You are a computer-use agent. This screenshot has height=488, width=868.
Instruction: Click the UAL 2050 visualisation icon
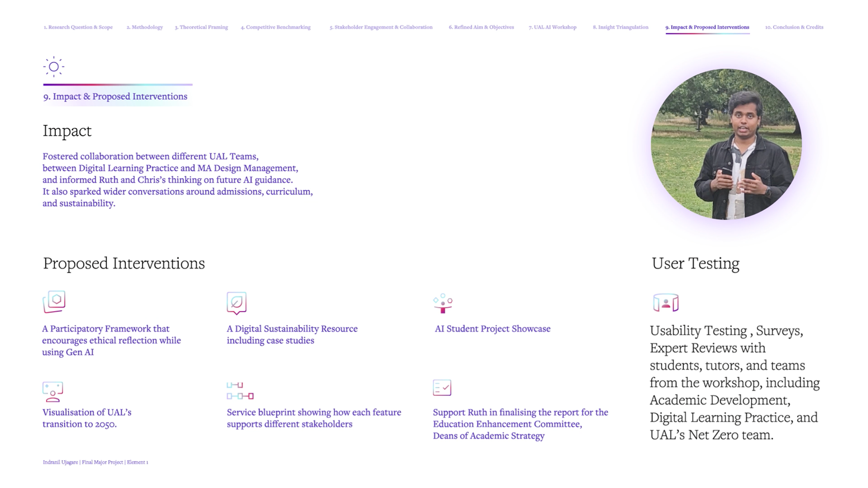tap(53, 392)
